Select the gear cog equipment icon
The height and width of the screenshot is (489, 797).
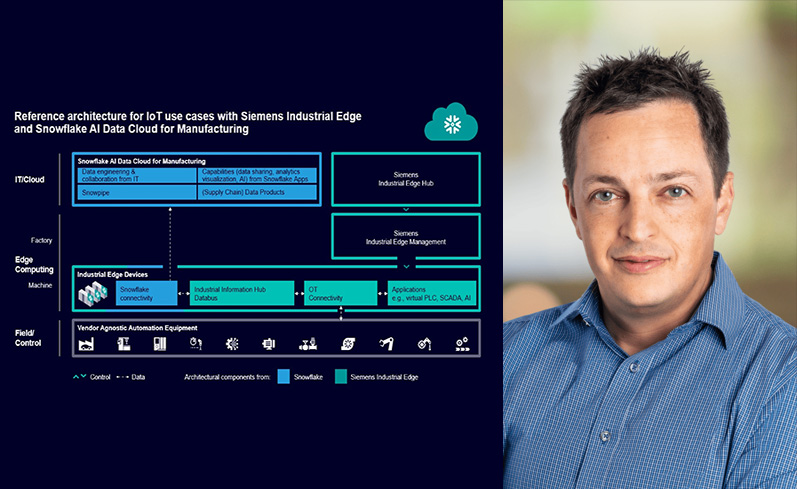tap(232, 344)
